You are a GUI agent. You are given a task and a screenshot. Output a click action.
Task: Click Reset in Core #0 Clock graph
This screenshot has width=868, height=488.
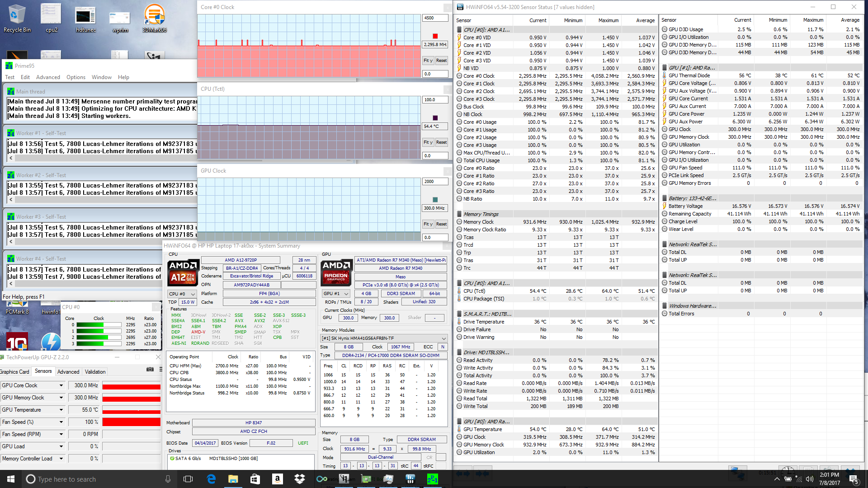click(441, 61)
